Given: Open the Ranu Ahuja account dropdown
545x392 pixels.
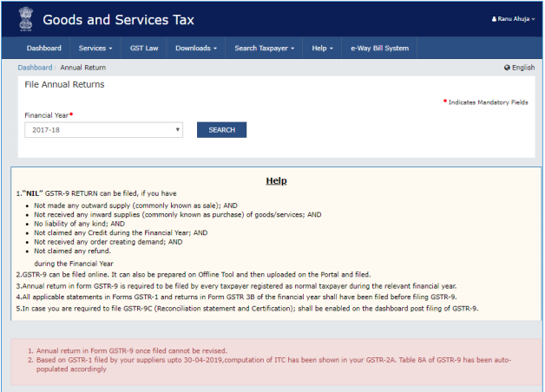Looking at the screenshot, I should (514, 19).
